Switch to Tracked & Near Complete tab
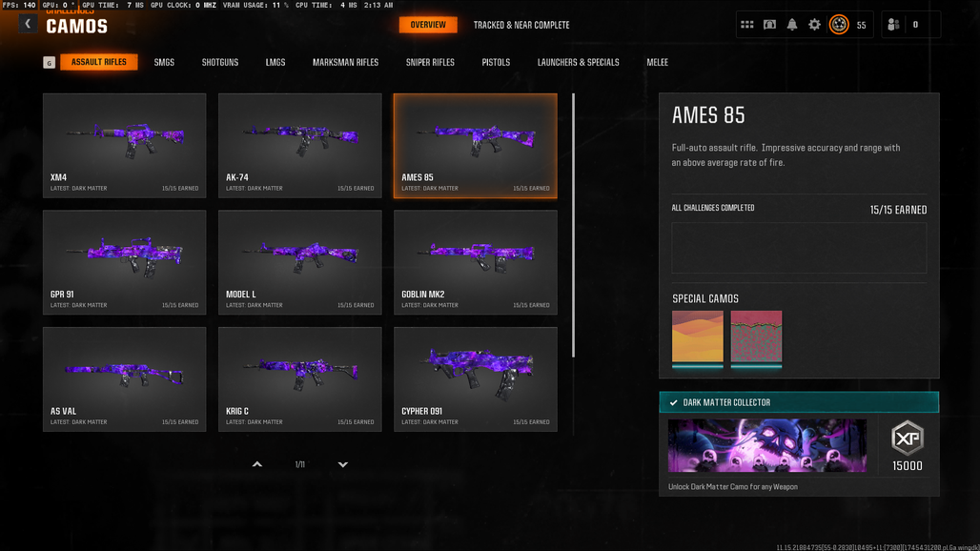 (x=521, y=25)
